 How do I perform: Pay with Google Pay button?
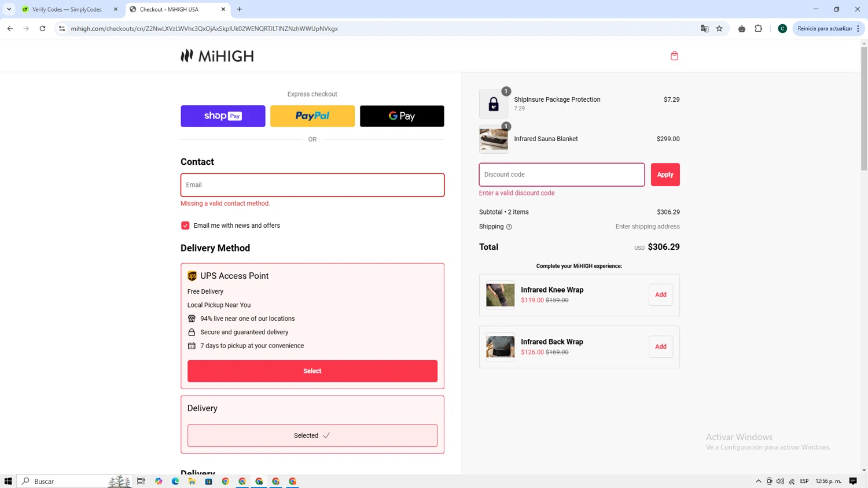pos(402,116)
